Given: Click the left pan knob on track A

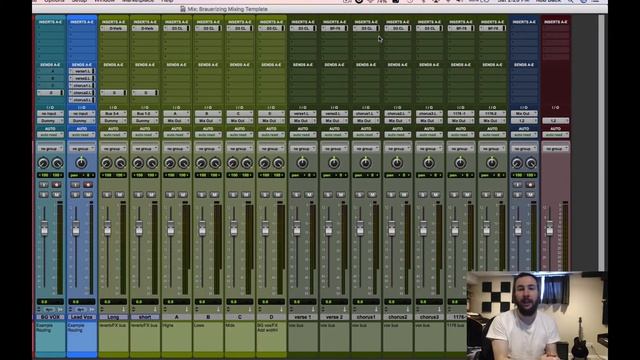Looking at the screenshot, I should click(x=170, y=163).
